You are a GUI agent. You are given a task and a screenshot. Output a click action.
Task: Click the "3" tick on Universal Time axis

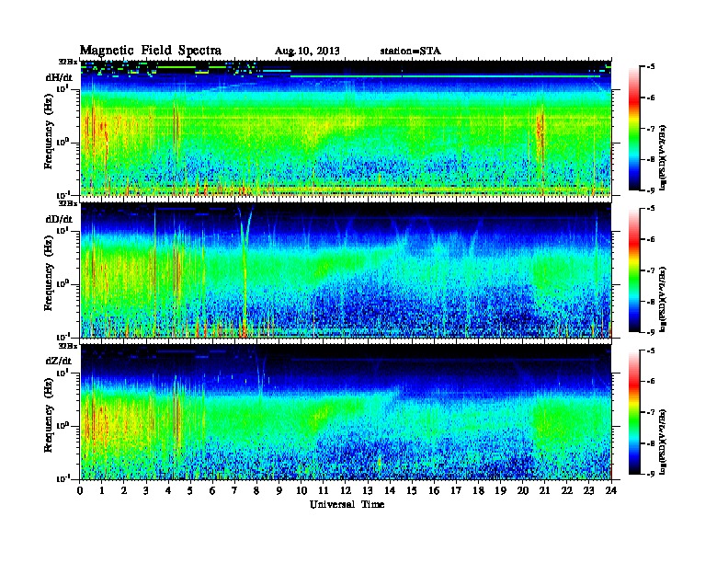(146, 490)
